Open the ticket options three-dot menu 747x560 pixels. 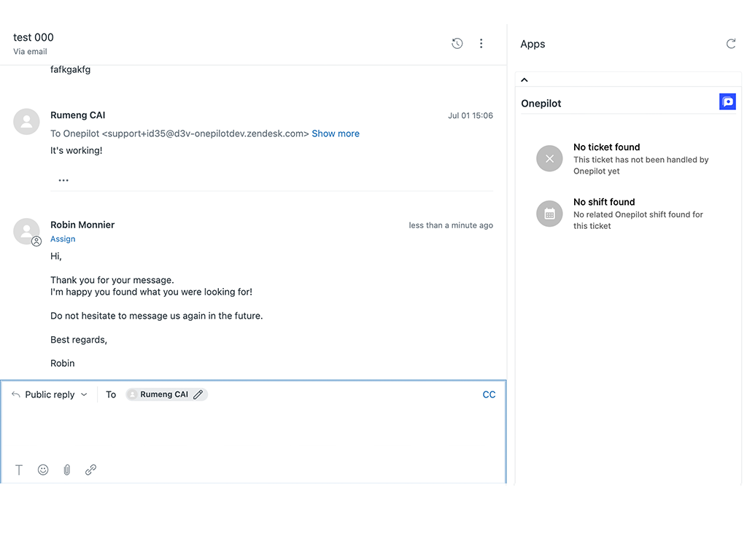tap(481, 44)
